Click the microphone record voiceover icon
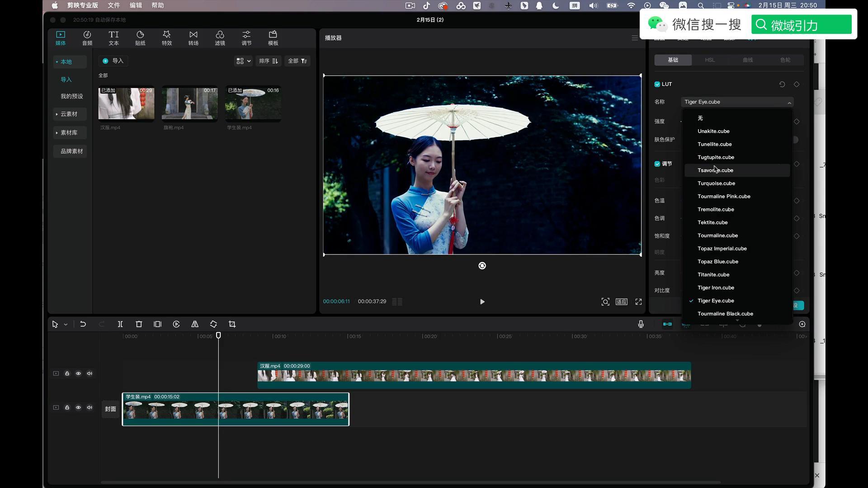Viewport: 868px width, 488px height. click(641, 324)
